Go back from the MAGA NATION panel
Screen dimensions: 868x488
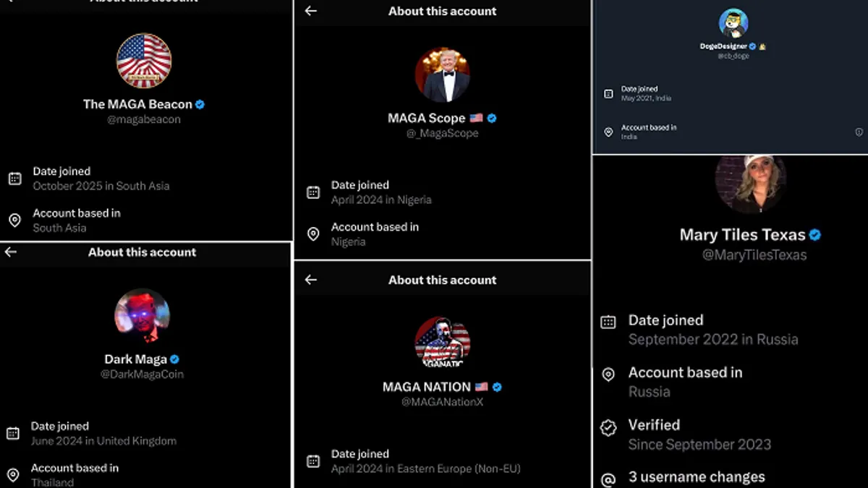[311, 280]
